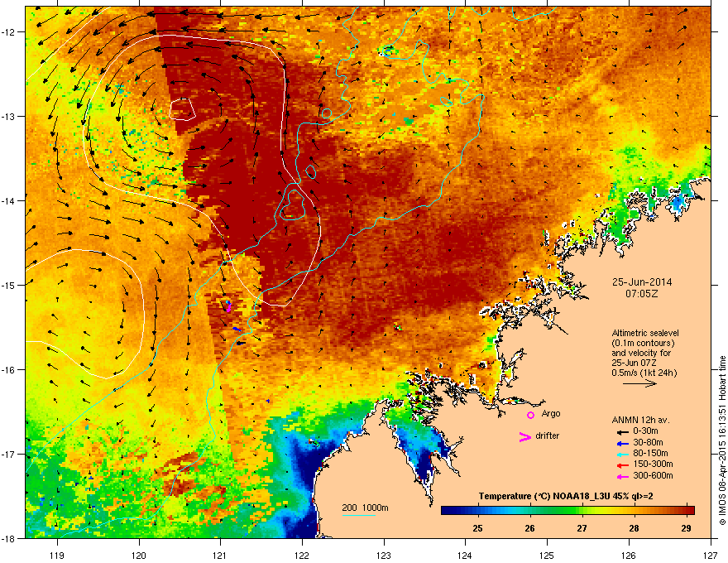
Task: Click the cyan 200 1000m bathymetry line sample
Action: [x=359, y=516]
